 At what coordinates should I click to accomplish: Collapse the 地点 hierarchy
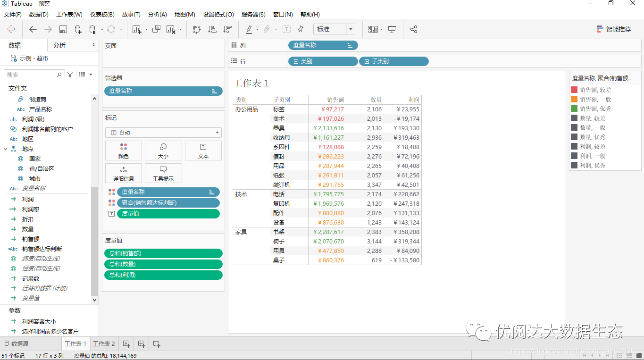(x=6, y=149)
